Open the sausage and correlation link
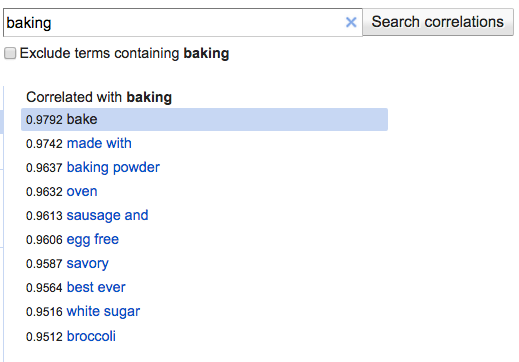This screenshot has width=519, height=362. (x=107, y=215)
